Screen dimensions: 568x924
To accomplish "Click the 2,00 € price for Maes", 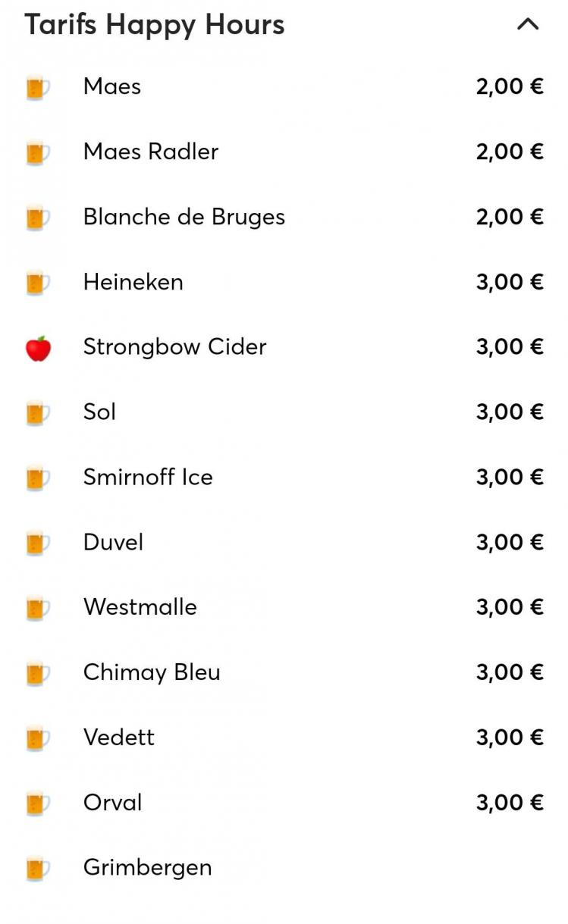I will (510, 86).
